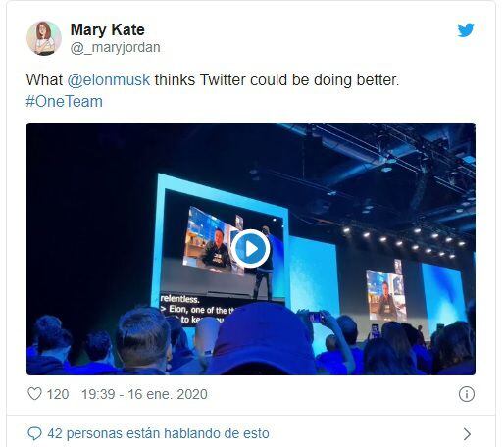Click the cap in the video foreground
Viewport: 504px width, 447px height.
point(262,338)
